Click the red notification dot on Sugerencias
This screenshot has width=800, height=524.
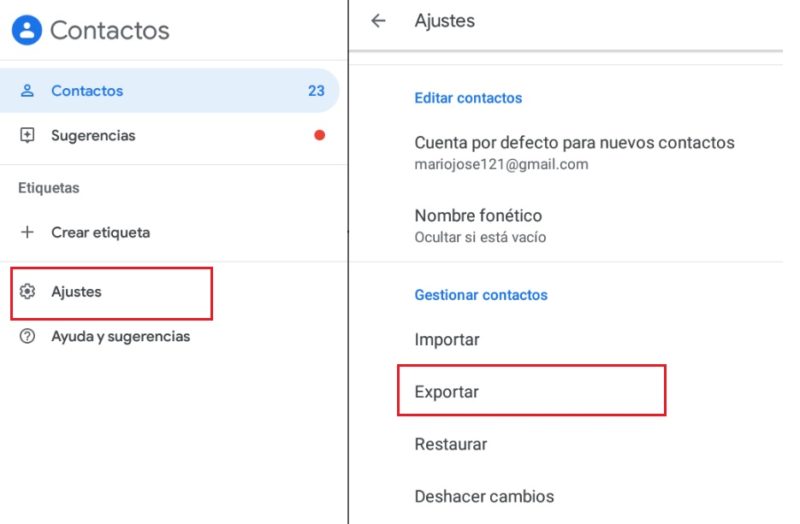click(x=319, y=135)
